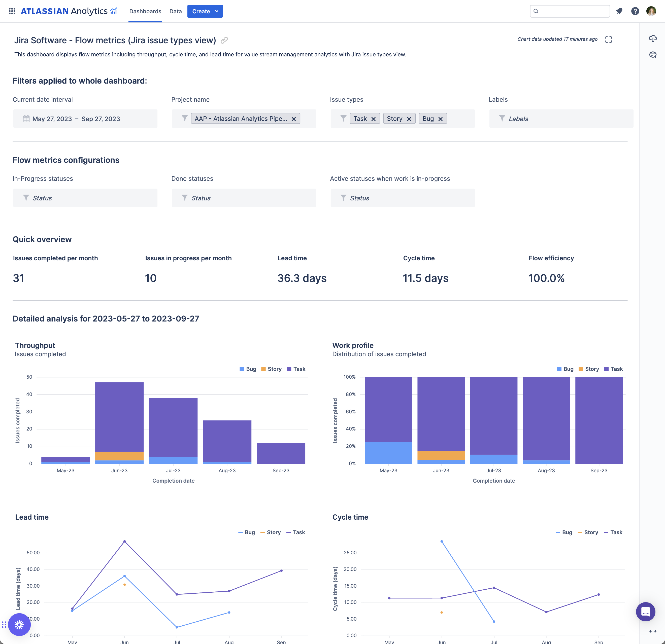This screenshot has width=665, height=644.
Task: Click the header search field
Action: click(570, 11)
